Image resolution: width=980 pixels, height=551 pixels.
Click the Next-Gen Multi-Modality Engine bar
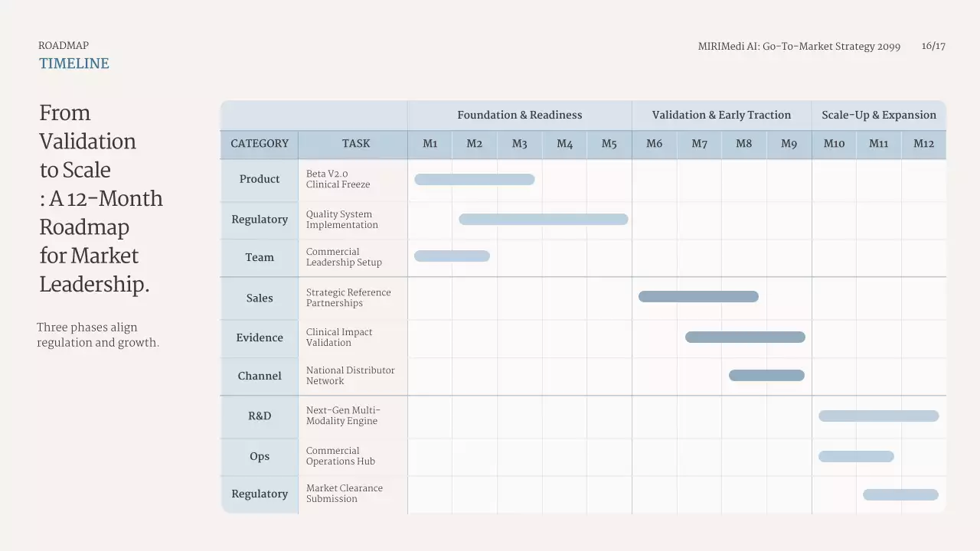pyautogui.click(x=878, y=416)
